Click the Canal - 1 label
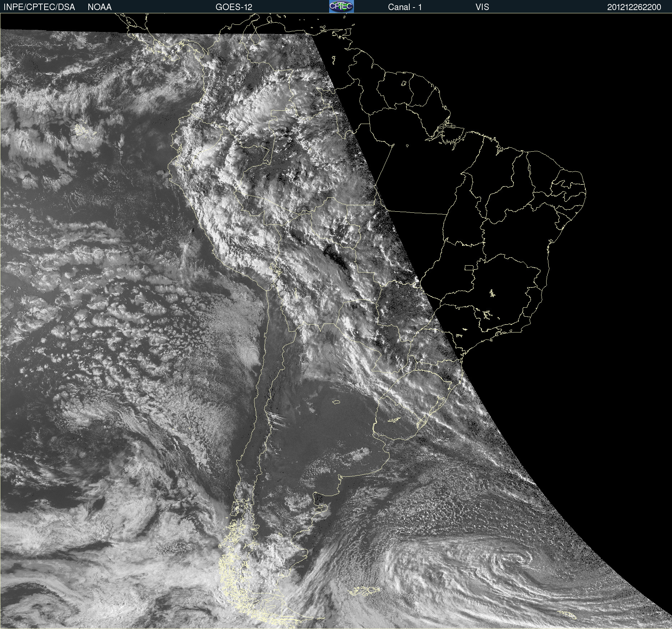This screenshot has width=672, height=629. pos(405,7)
